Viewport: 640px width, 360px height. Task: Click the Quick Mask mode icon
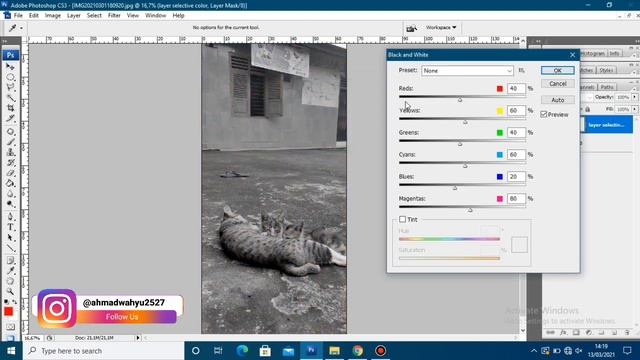click(10, 327)
